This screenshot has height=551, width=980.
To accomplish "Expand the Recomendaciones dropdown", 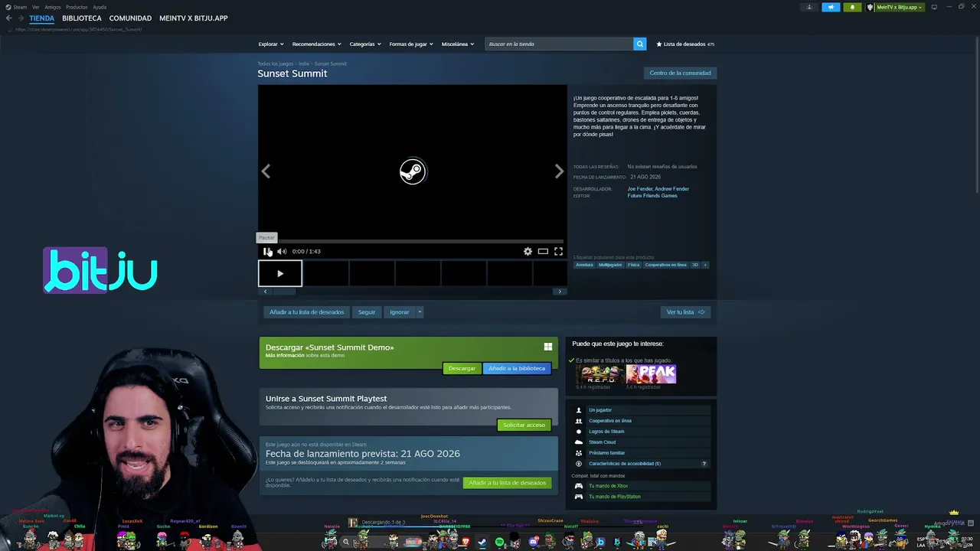I will coord(316,44).
